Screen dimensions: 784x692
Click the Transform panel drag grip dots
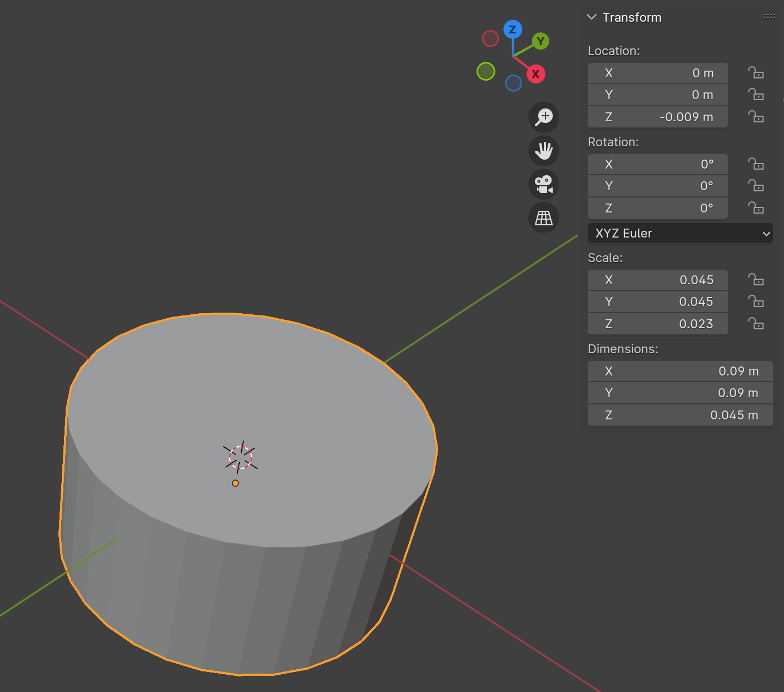(770, 17)
